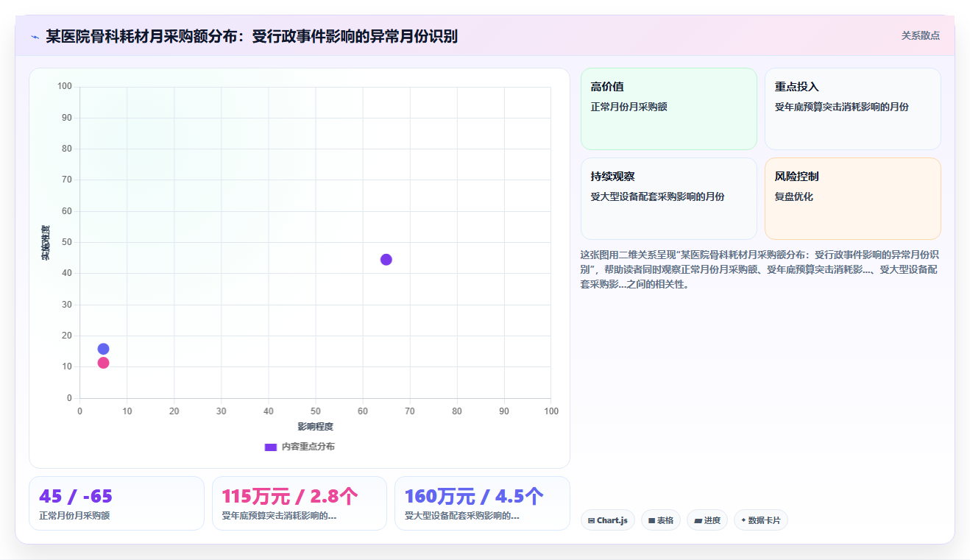Click 复盘优化 text in 风险控制 card

click(x=794, y=196)
